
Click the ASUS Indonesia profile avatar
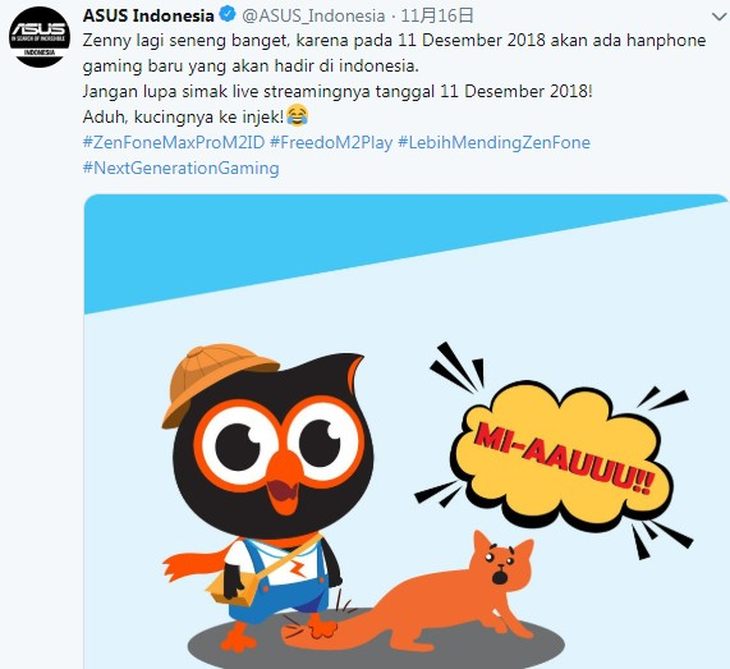point(40,37)
